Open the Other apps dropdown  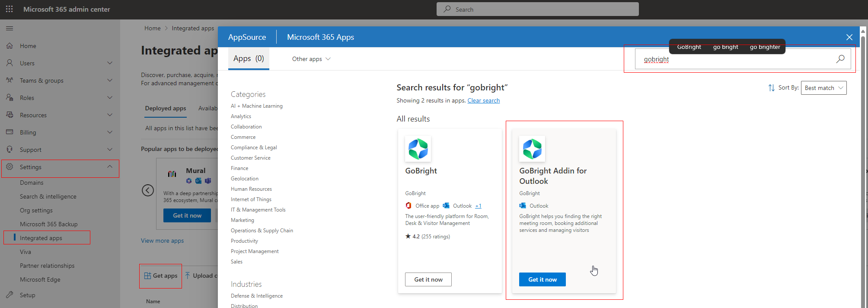311,59
